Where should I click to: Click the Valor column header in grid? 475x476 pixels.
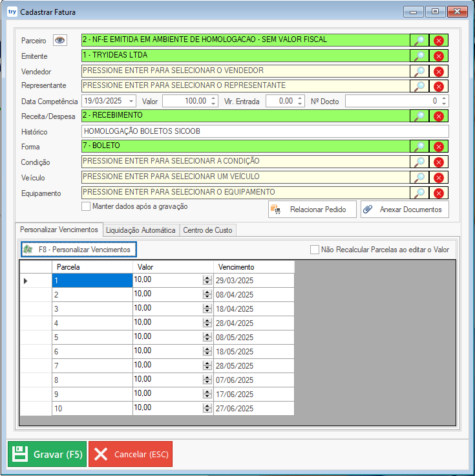173,267
